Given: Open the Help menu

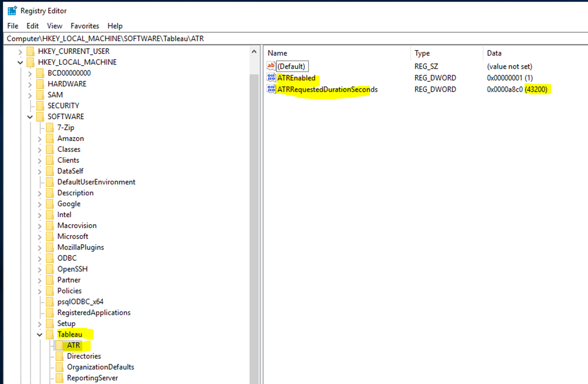Looking at the screenshot, I should [x=115, y=26].
